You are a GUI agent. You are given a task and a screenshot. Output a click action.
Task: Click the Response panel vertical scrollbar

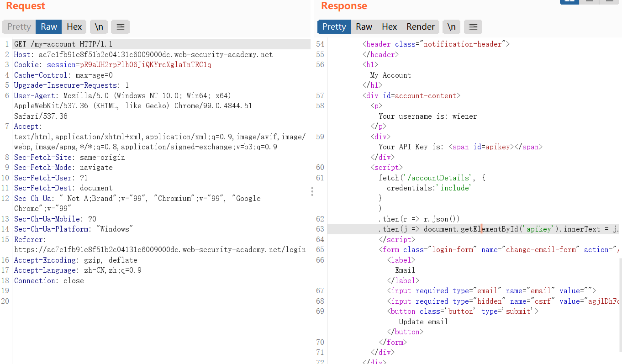620,305
